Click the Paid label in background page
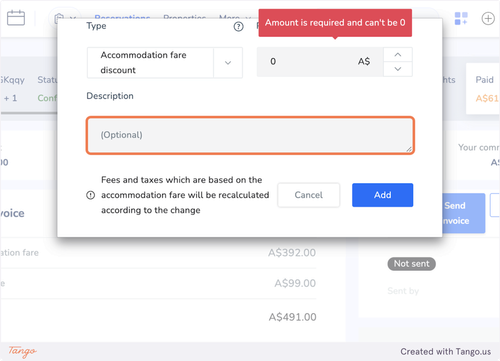500x361 pixels. coord(484,80)
